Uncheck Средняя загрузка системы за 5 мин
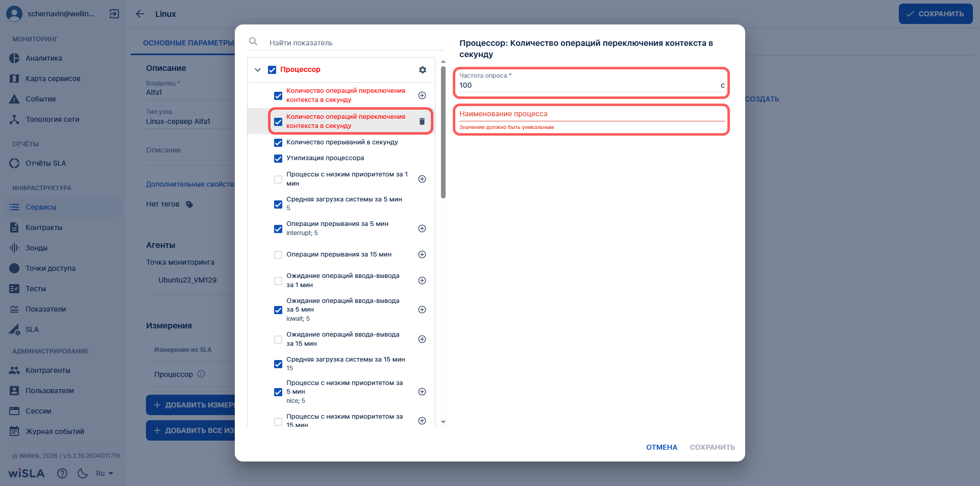The height and width of the screenshot is (486, 980). [278, 204]
